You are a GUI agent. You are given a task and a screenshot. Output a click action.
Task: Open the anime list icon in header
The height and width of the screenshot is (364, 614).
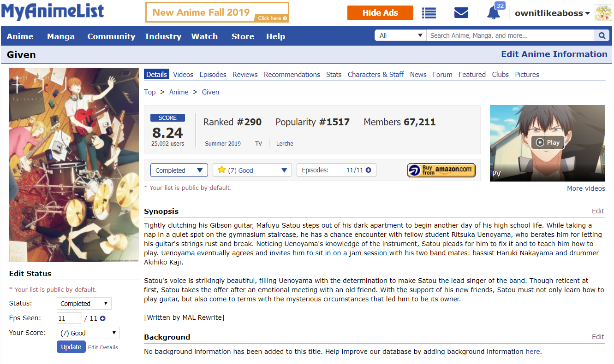pos(429,13)
